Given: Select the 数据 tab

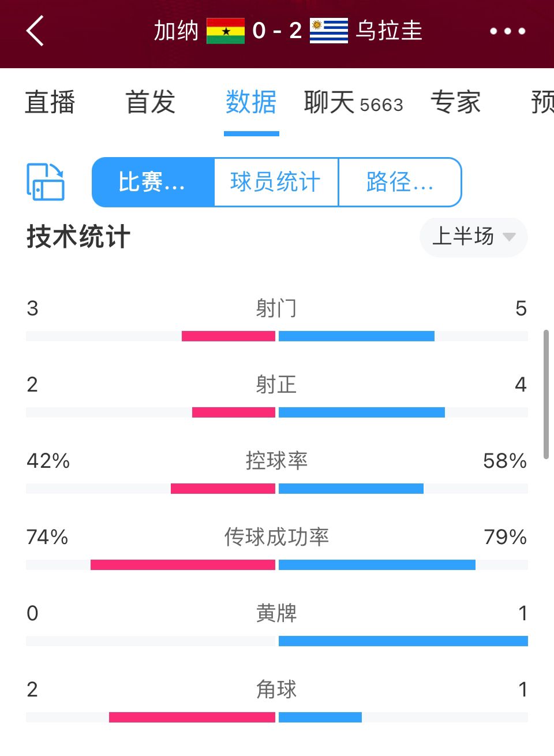Looking at the screenshot, I should pos(251,102).
